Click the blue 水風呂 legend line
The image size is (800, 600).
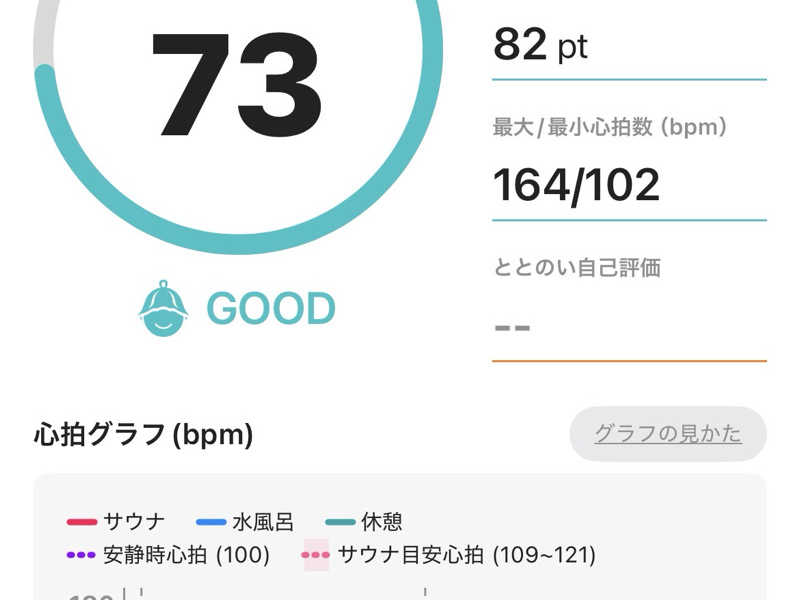(211, 522)
